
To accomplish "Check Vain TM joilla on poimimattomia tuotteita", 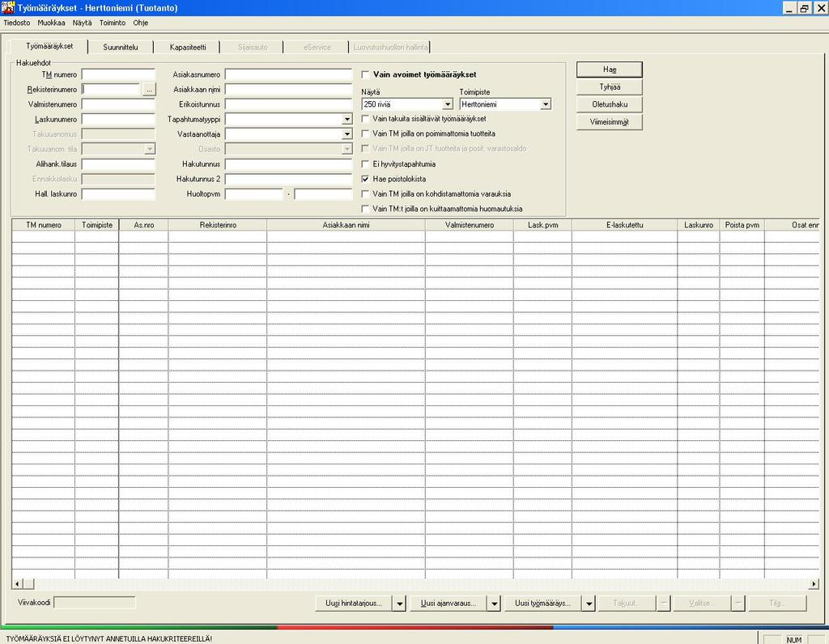I will (x=365, y=133).
